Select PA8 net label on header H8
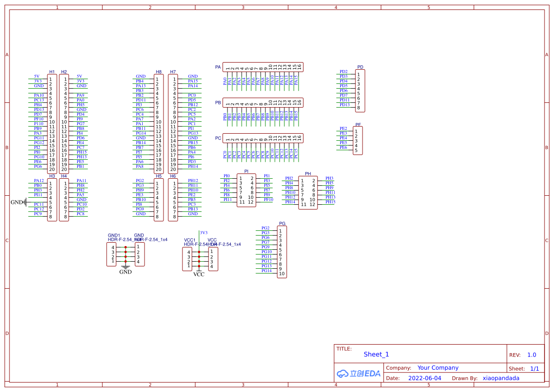The width and height of the screenshot is (554, 392). [x=140, y=166]
